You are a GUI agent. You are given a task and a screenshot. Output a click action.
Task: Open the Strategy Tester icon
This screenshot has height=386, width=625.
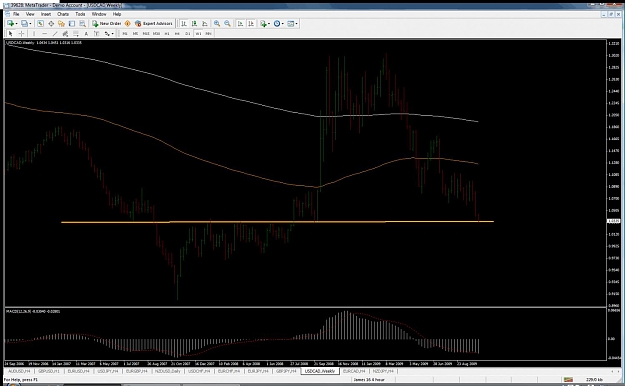point(82,24)
